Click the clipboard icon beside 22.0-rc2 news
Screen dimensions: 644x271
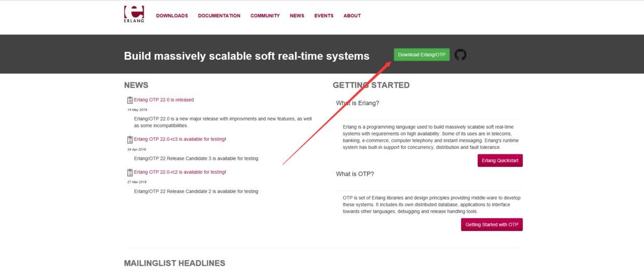(x=130, y=172)
